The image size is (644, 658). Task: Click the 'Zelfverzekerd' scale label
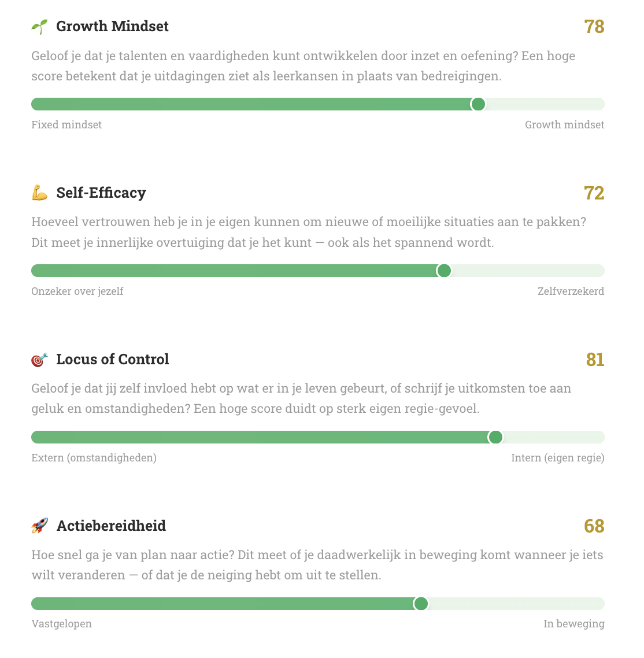(571, 291)
